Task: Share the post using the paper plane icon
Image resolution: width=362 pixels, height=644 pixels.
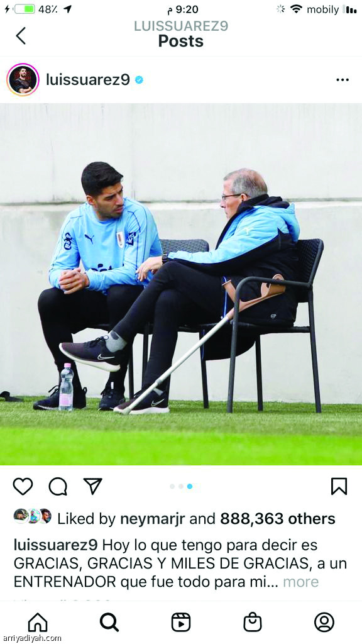Action: coord(92,486)
